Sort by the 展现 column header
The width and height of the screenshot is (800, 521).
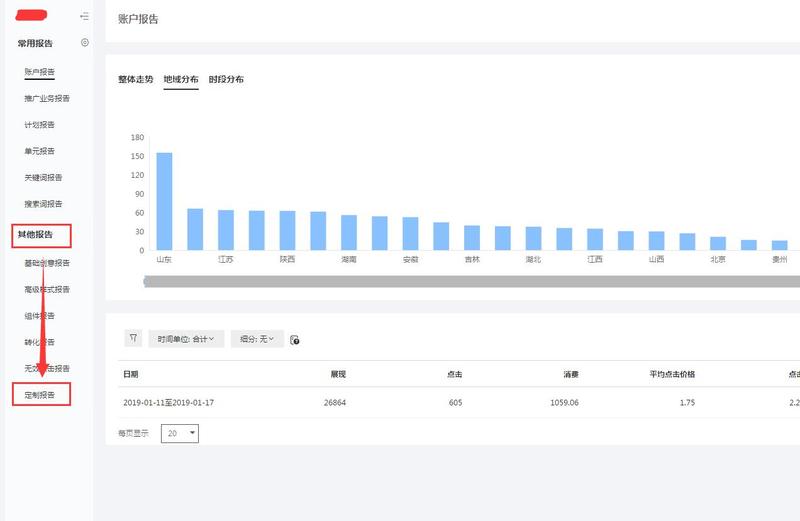pyautogui.click(x=338, y=374)
